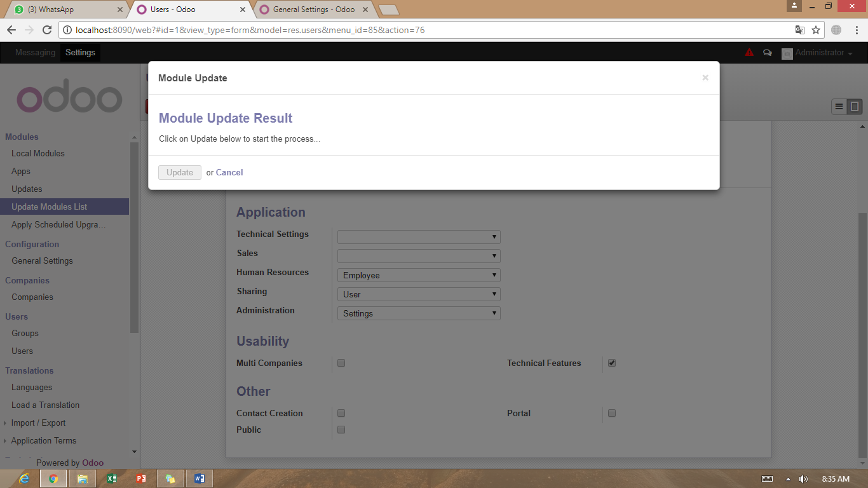
Task: Open the Administration dropdown showing Settings
Action: coord(418,313)
